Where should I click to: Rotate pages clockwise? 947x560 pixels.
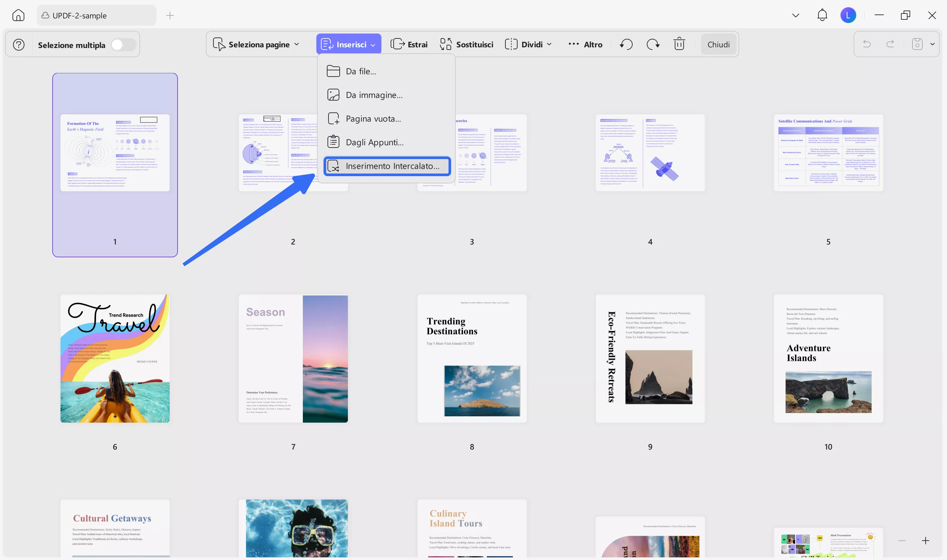653,44
